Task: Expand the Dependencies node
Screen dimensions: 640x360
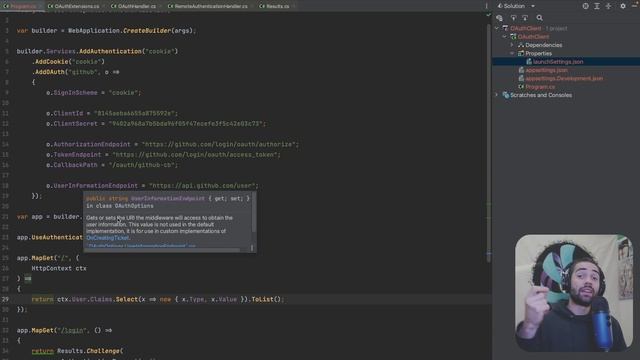Action: coord(512,45)
